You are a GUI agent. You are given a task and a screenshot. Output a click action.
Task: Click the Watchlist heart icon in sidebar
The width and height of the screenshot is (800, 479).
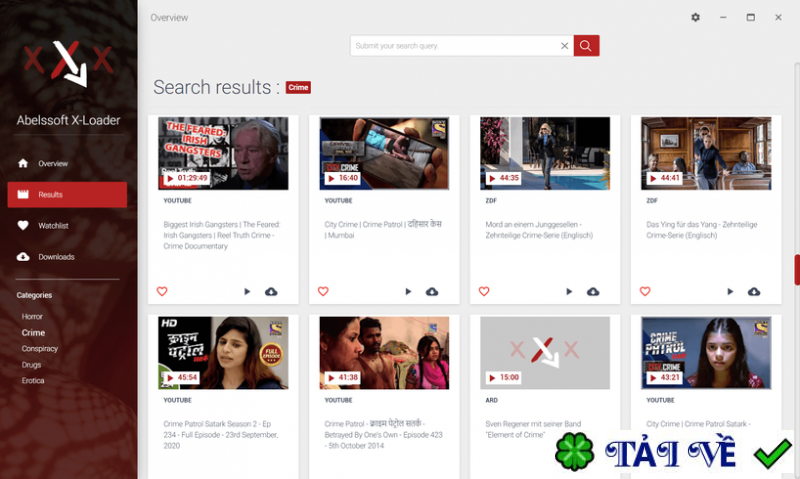coord(23,225)
